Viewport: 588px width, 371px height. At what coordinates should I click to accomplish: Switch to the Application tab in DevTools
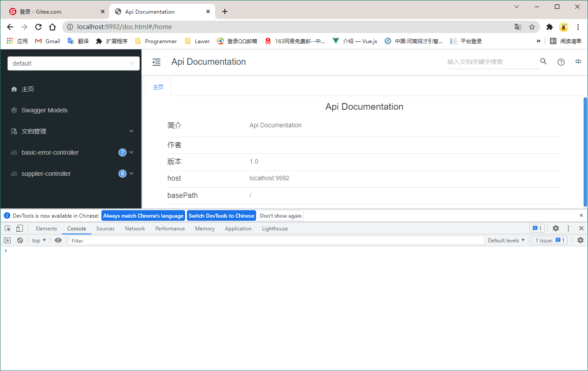click(x=238, y=228)
